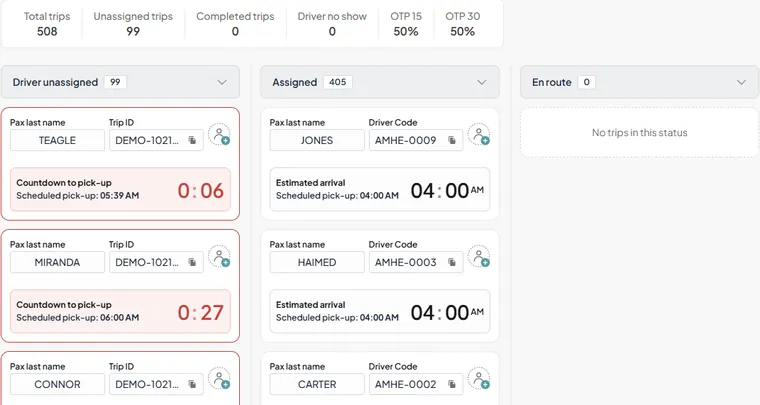Reassign driver on CARTER trip
Image resolution: width=760 pixels, height=405 pixels.
click(x=479, y=379)
